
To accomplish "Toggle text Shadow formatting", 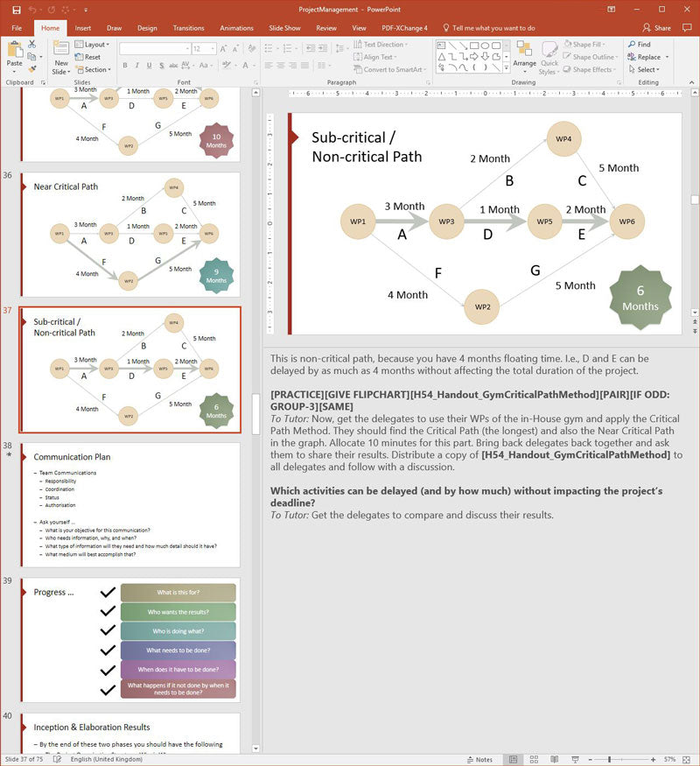I will (162, 65).
